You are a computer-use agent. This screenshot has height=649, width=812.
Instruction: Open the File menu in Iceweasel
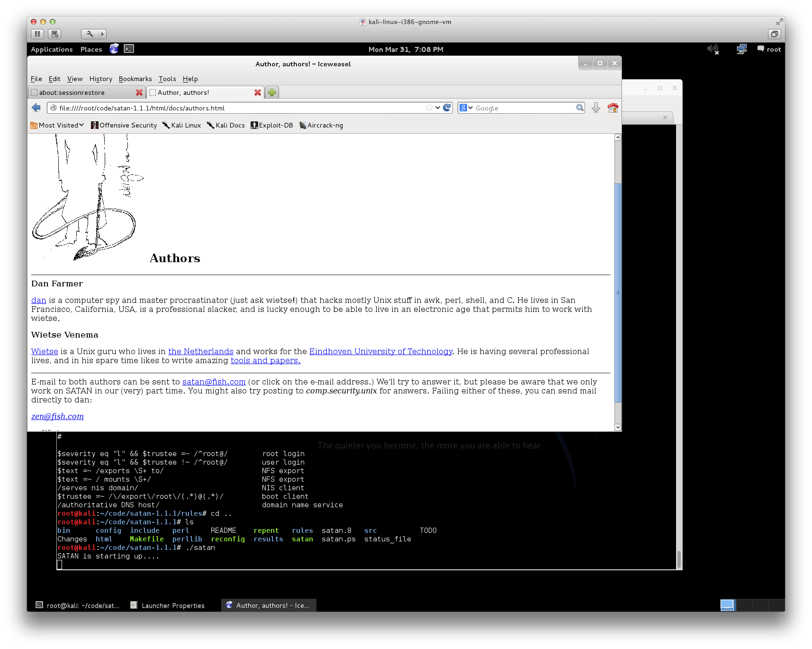pyautogui.click(x=36, y=79)
